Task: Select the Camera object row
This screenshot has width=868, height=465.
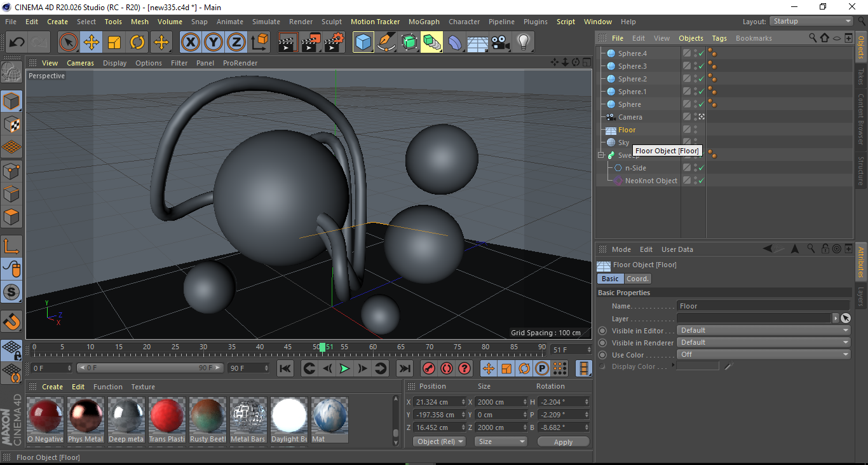Action: click(630, 117)
